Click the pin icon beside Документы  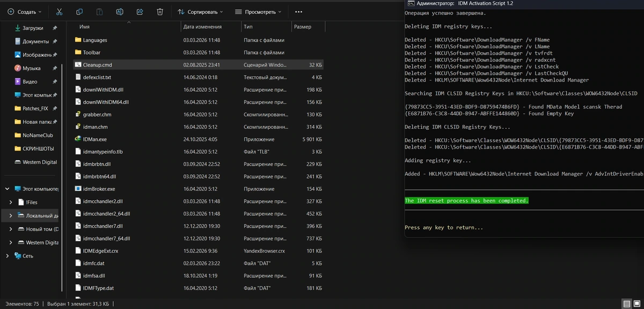pyautogui.click(x=55, y=41)
